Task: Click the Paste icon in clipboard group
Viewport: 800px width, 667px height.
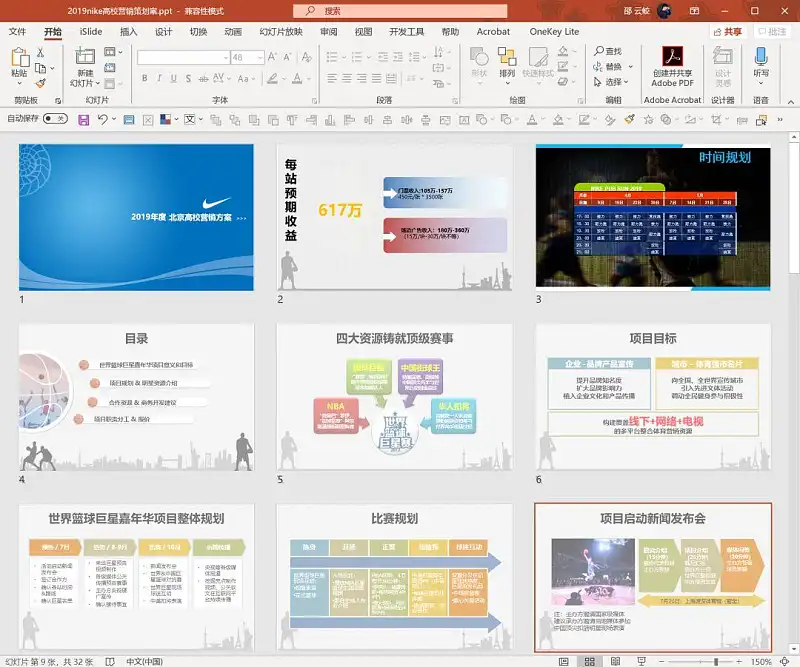Action: tap(19, 57)
